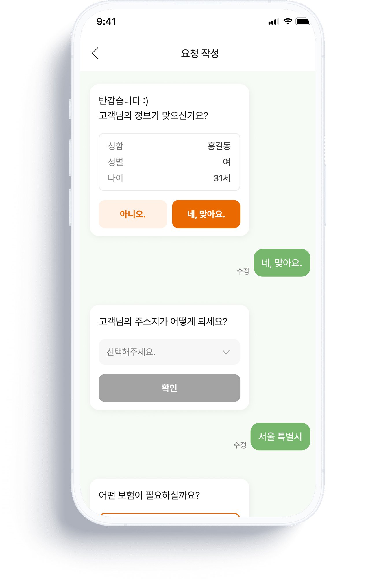Click the battery icon in status bar
The height and width of the screenshot is (580, 392).
(303, 22)
